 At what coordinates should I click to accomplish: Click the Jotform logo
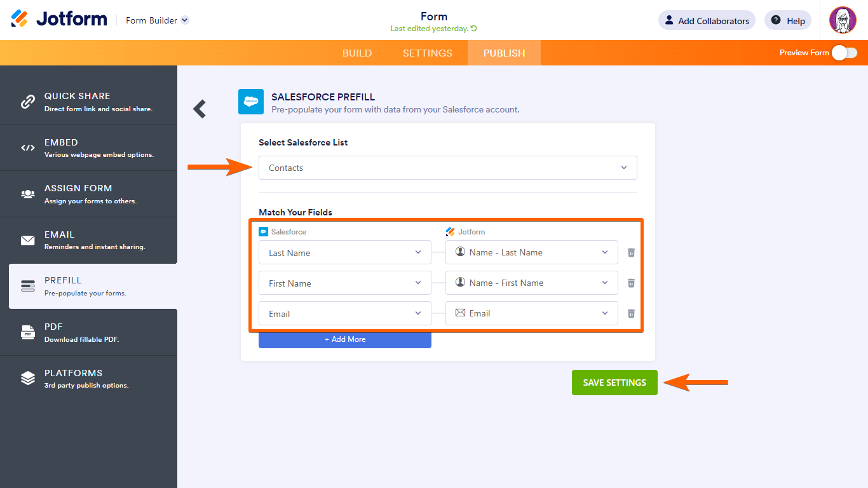tap(59, 19)
